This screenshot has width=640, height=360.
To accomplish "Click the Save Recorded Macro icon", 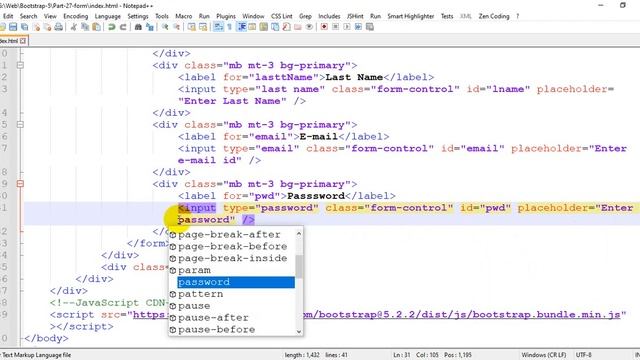I will (x=370, y=27).
